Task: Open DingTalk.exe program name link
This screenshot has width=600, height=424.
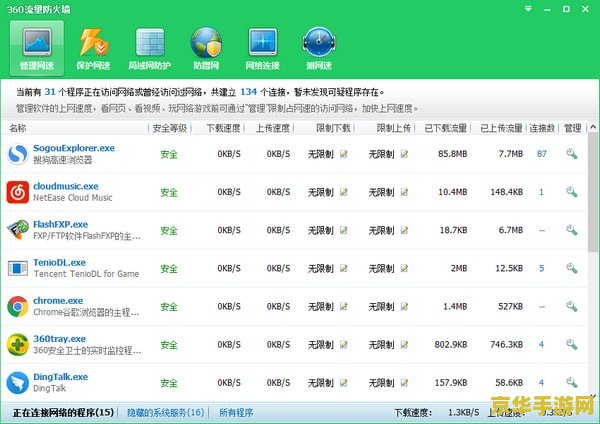Action: 60,377
